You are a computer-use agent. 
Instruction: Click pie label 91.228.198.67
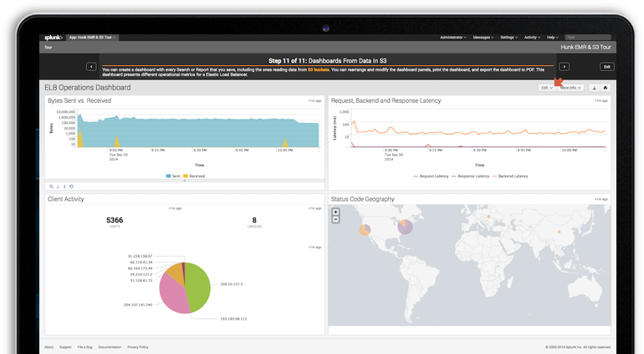[x=140, y=256]
